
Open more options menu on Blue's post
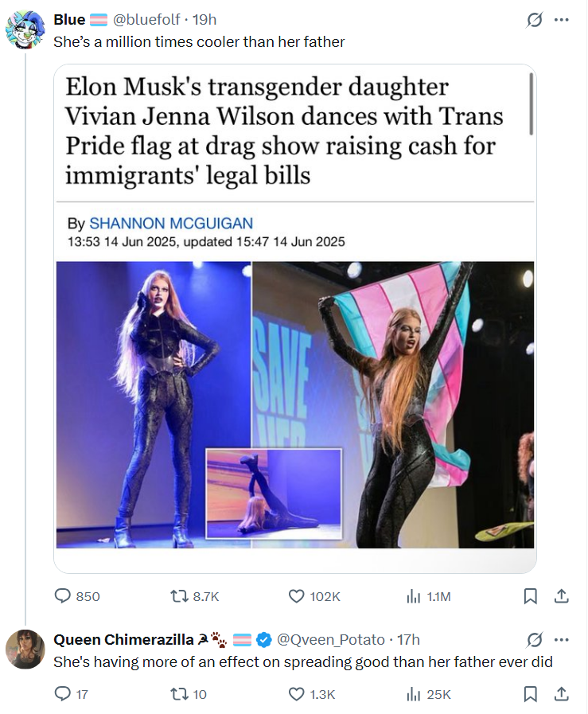pos(562,20)
